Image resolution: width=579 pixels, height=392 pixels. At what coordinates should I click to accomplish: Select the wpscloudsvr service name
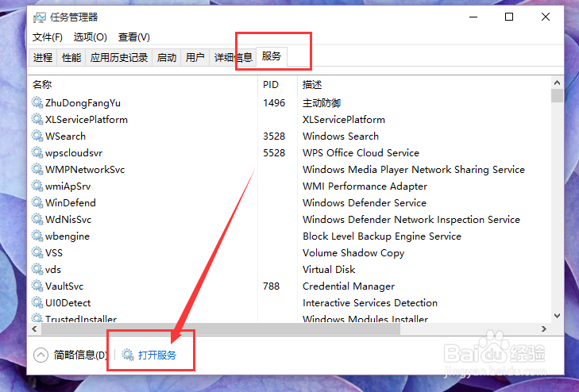(74, 153)
